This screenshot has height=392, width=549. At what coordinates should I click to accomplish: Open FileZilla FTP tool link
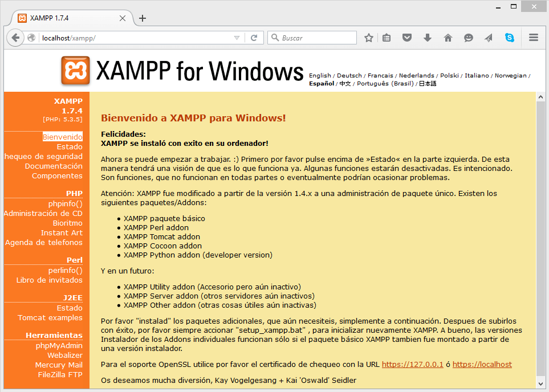(60, 374)
